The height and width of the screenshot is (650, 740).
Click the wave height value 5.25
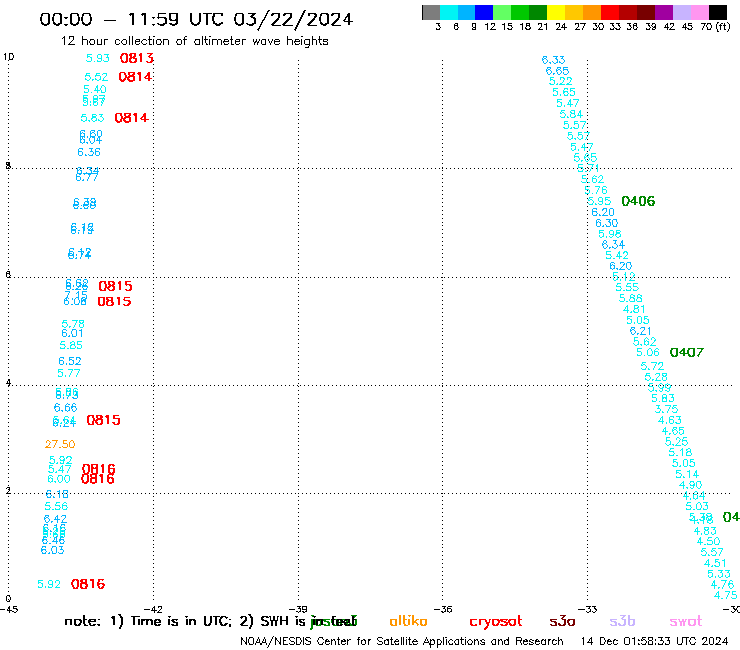[x=676, y=442]
